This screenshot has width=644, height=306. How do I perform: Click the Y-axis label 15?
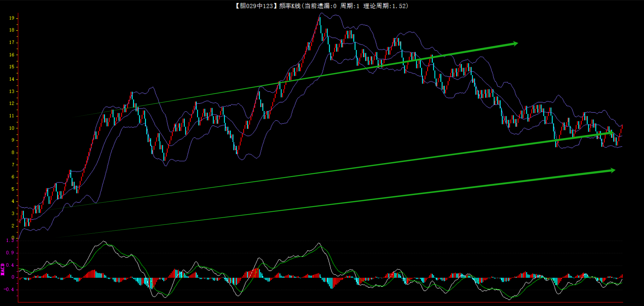12,67
